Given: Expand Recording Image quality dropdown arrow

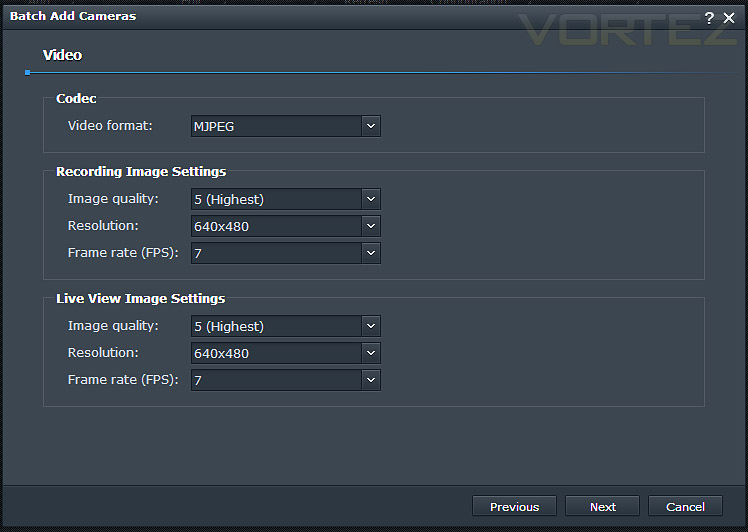Looking at the screenshot, I should (x=371, y=199).
